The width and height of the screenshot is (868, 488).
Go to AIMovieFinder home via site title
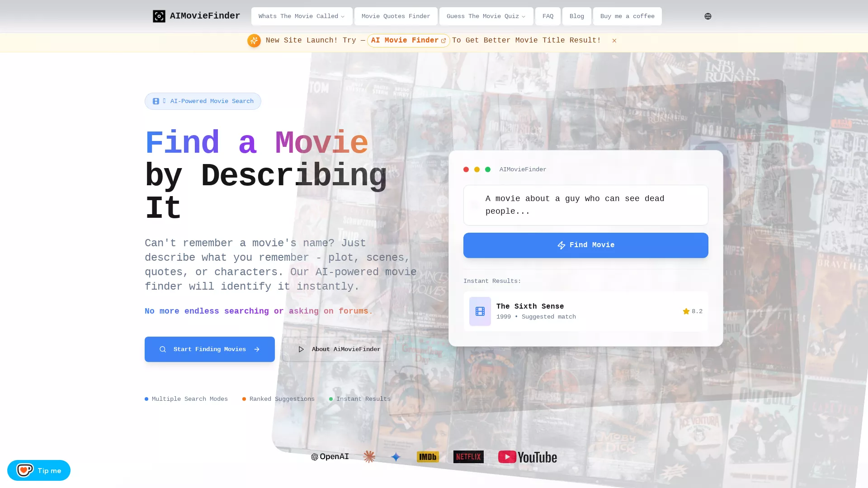tap(205, 16)
